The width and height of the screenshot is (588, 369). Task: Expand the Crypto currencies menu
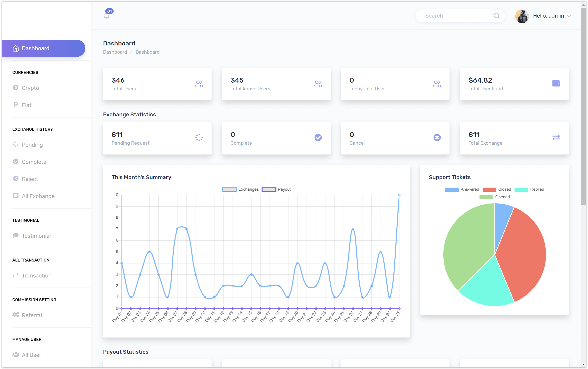pos(30,88)
